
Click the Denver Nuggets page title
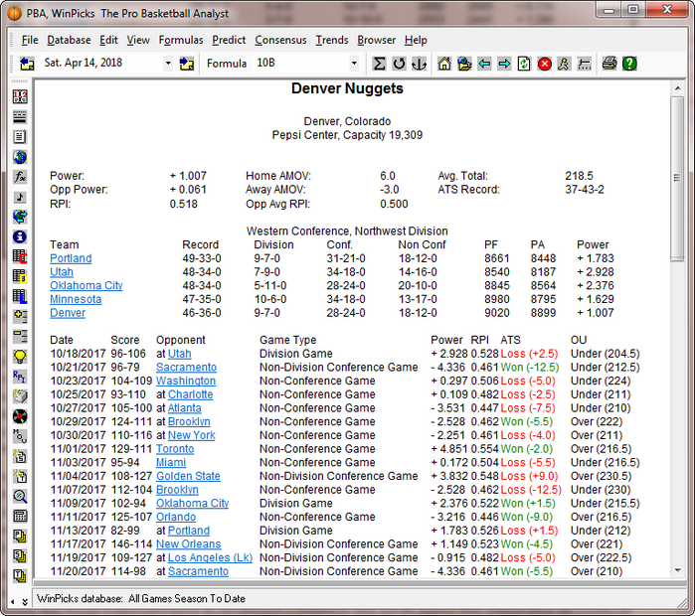click(347, 89)
